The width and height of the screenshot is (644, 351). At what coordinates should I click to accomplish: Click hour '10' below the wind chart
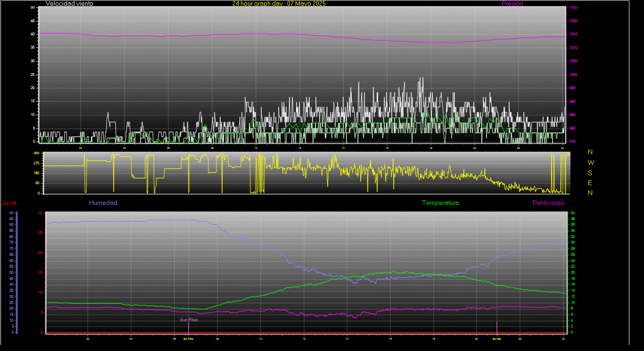pyautogui.click(x=256, y=148)
